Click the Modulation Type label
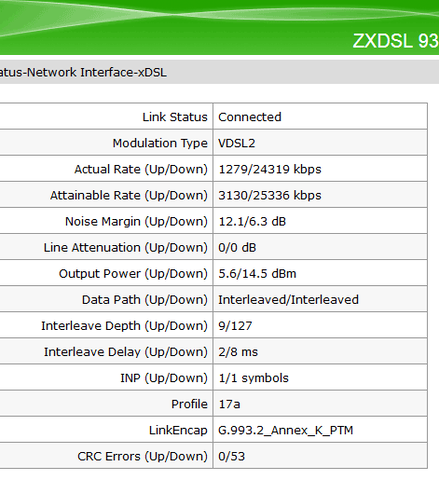Image resolution: width=439 pixels, height=480 pixels. coord(160,143)
